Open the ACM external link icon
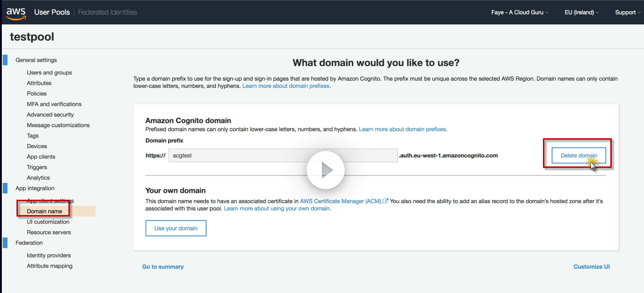 385,201
